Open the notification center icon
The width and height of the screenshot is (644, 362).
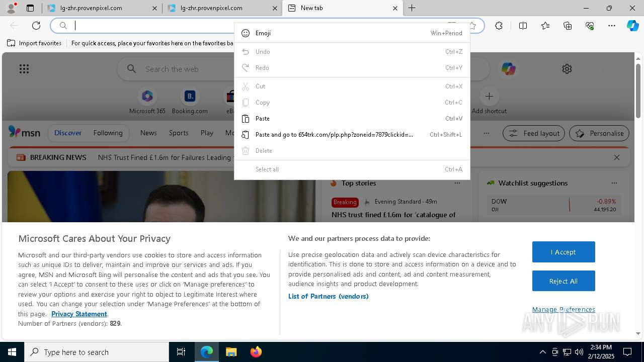click(x=627, y=352)
